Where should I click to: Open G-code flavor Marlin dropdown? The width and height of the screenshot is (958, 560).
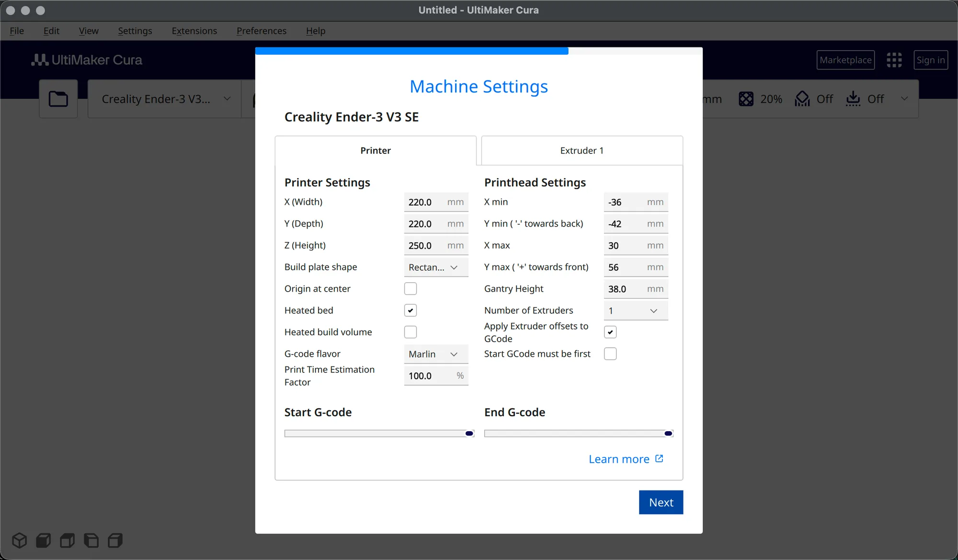436,354
